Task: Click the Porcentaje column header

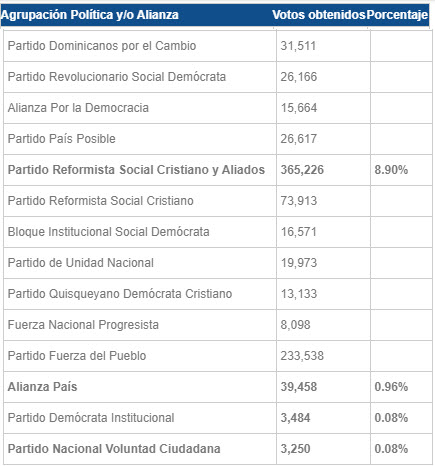Action: 397,15
